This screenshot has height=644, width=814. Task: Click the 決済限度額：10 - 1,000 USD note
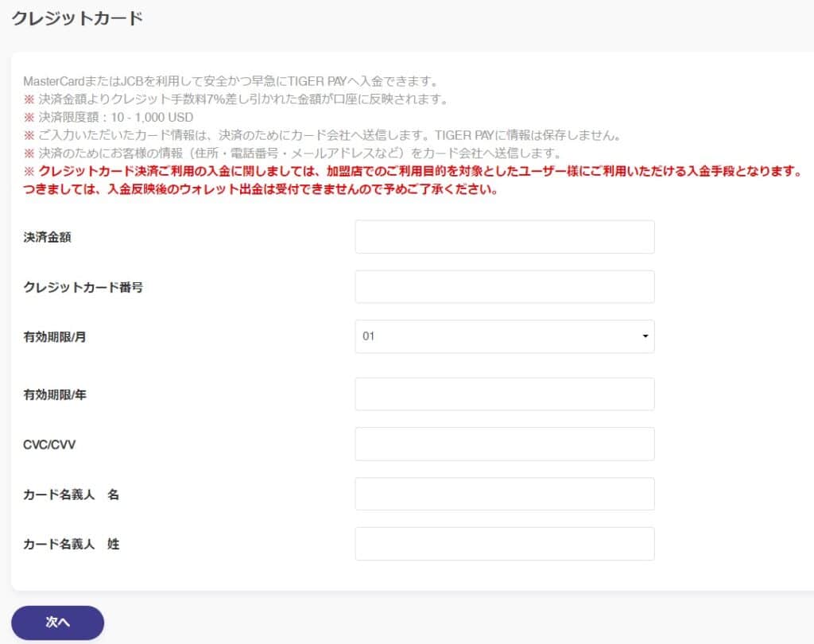[x=108, y=118]
